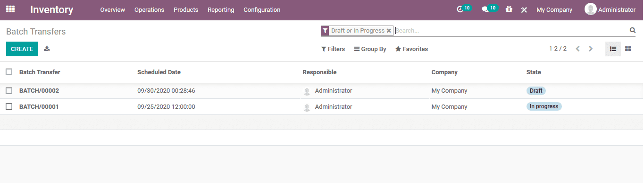Remove the Draft or In Progress filter

tap(389, 31)
